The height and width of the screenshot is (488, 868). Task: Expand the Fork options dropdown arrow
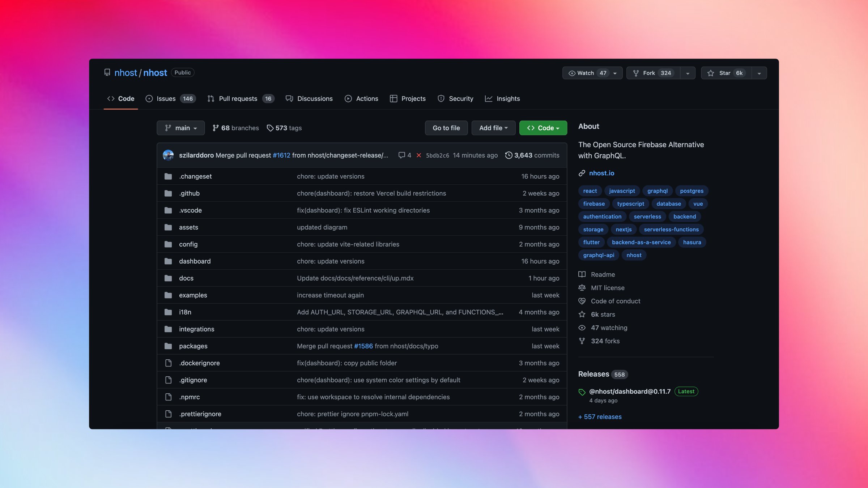click(688, 73)
